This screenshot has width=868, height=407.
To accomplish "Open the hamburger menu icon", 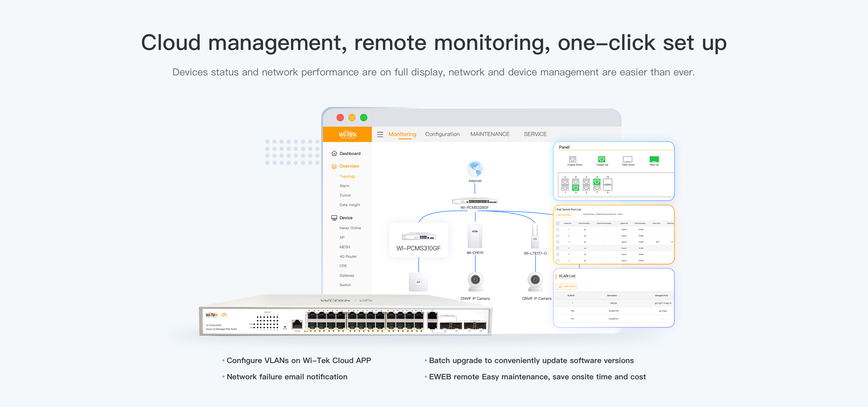I will tap(380, 134).
